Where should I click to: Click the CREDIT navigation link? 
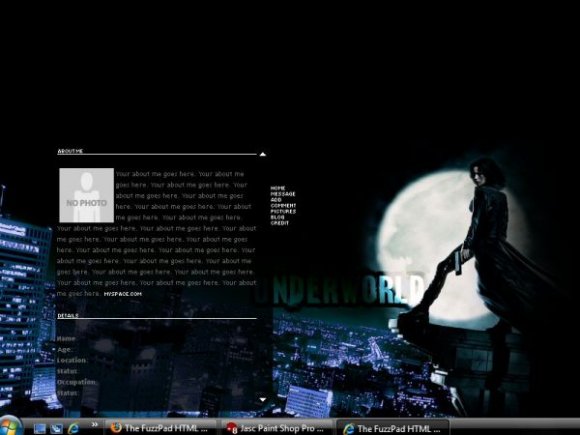(280, 223)
